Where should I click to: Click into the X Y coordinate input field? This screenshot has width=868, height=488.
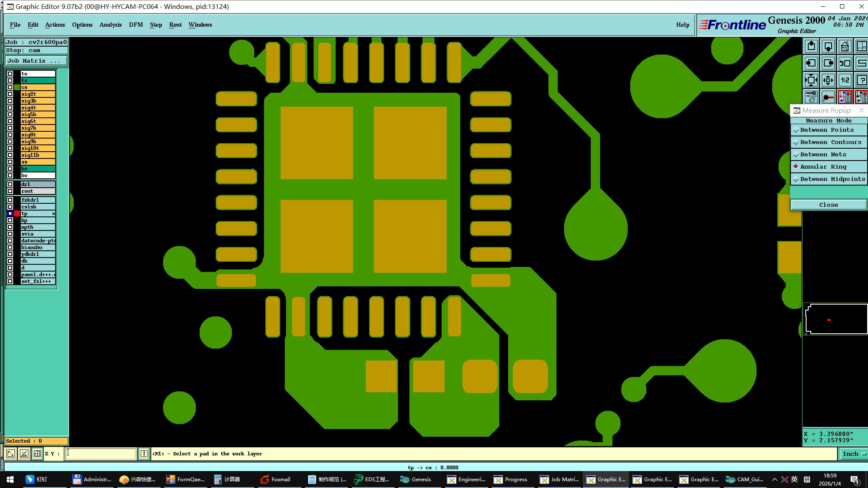[101, 454]
